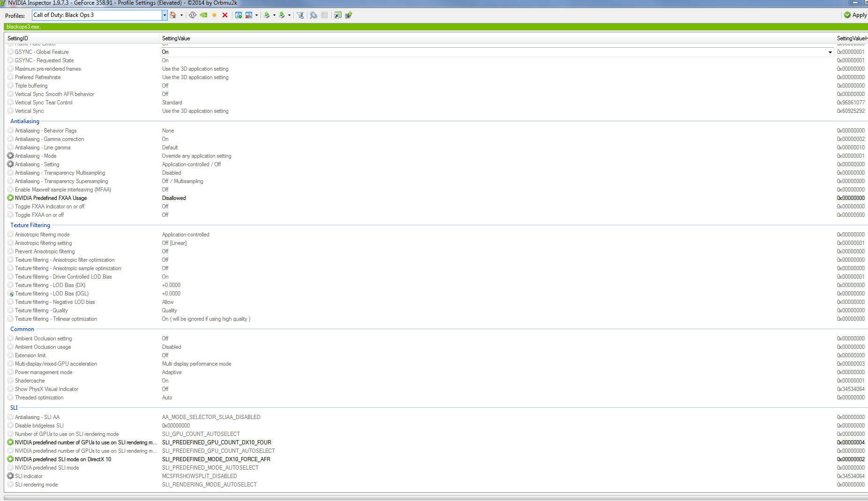Click gear icon beside SLI indicator
The height and width of the screenshot is (501, 868).
click(x=10, y=476)
